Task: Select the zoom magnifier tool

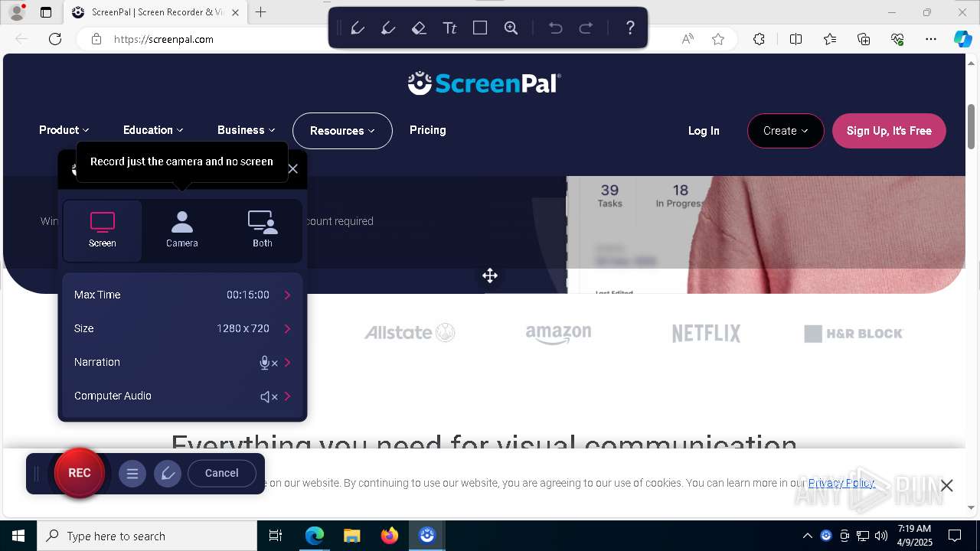Action: 511,28
